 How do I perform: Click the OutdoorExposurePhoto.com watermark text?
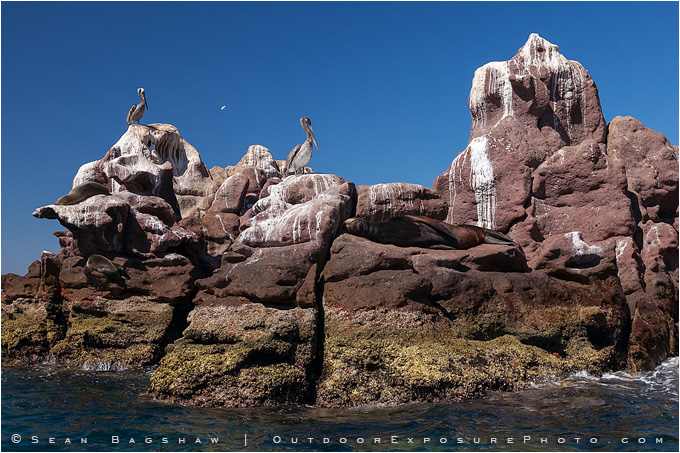[x=468, y=439]
